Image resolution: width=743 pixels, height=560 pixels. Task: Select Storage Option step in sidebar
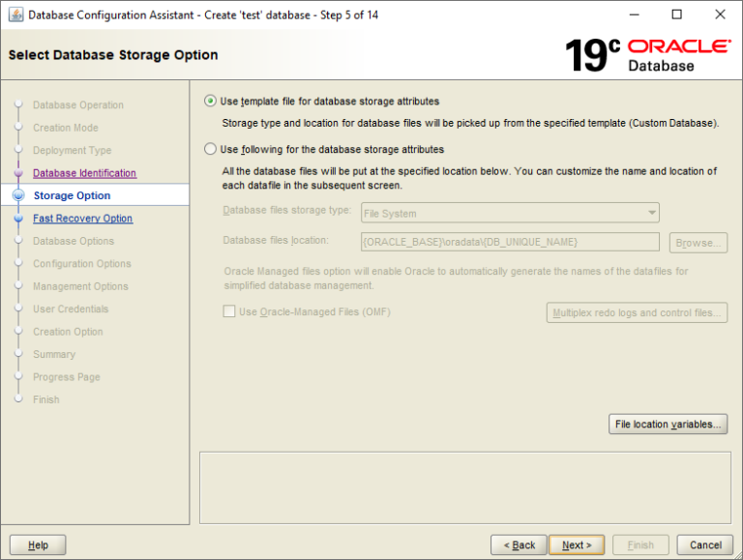[72, 195]
